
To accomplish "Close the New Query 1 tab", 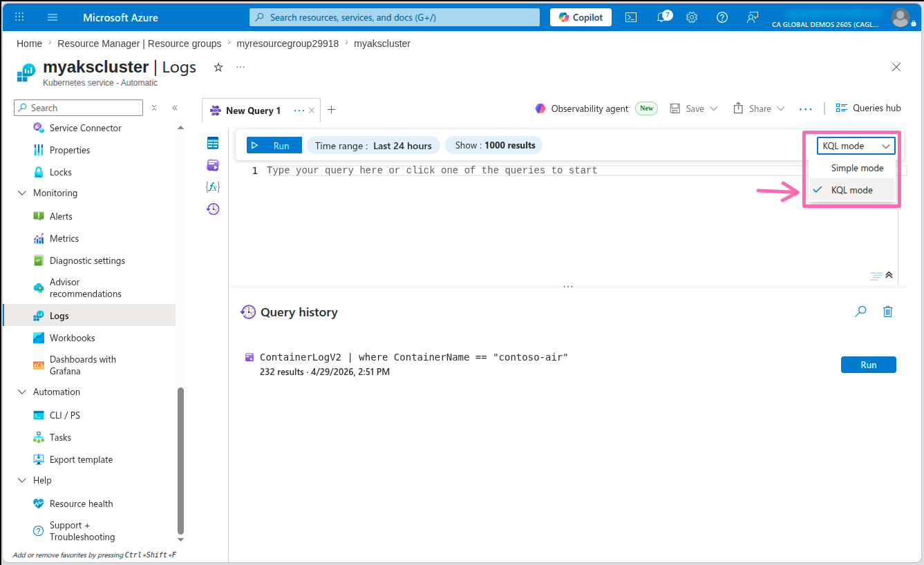I will [x=312, y=111].
